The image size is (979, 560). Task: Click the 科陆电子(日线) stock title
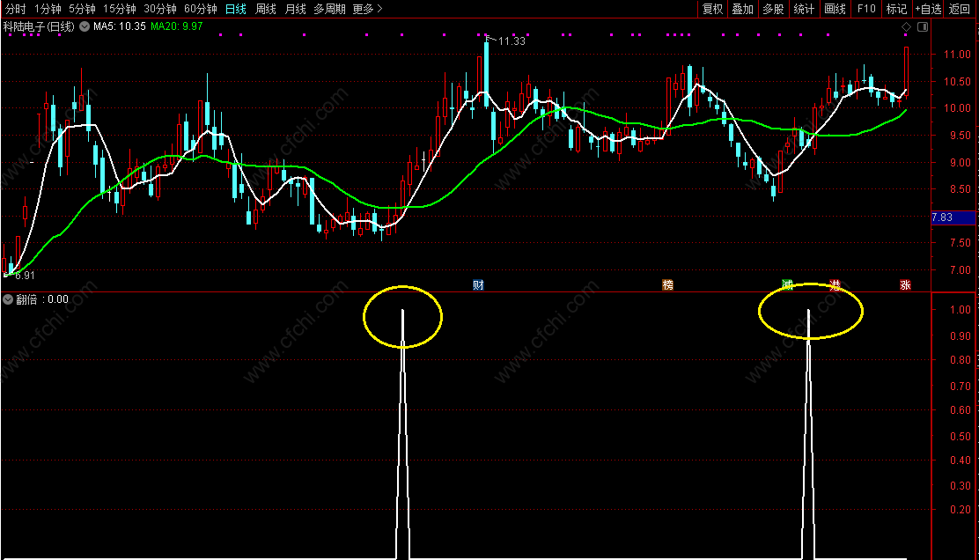[x=39, y=26]
